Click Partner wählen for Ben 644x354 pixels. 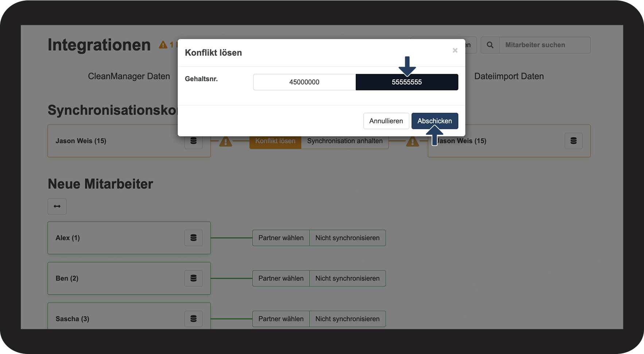pyautogui.click(x=281, y=278)
